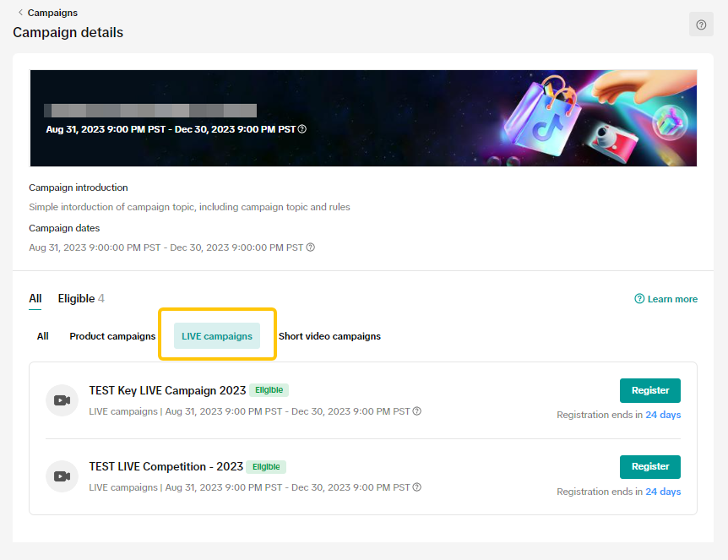
Task: Go back to Campaigns breadcrumb
Action: pos(52,13)
